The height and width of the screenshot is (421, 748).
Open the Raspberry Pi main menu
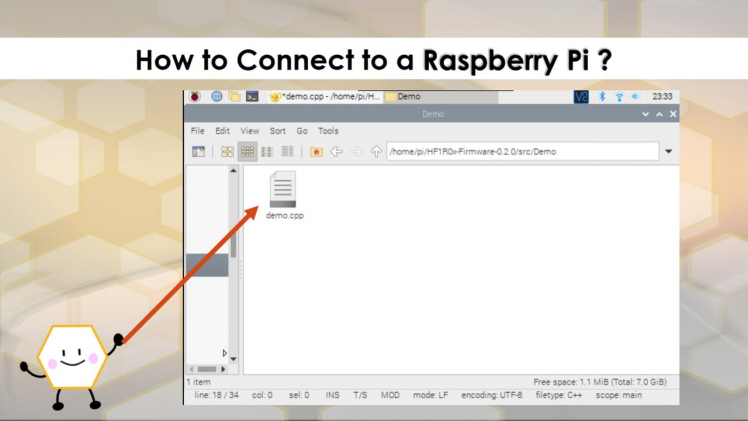[195, 97]
